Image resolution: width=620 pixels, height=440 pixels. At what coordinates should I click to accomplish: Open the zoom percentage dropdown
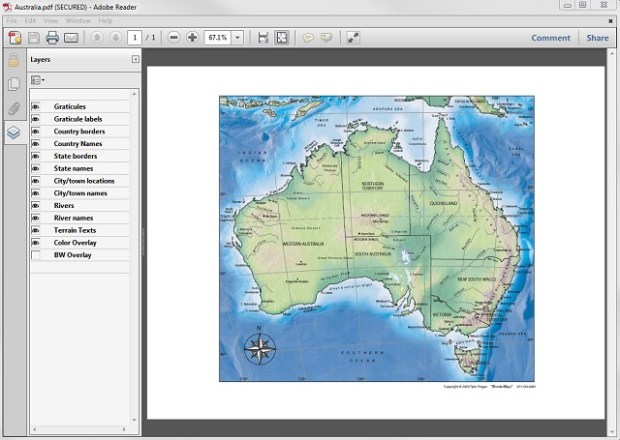coord(238,38)
